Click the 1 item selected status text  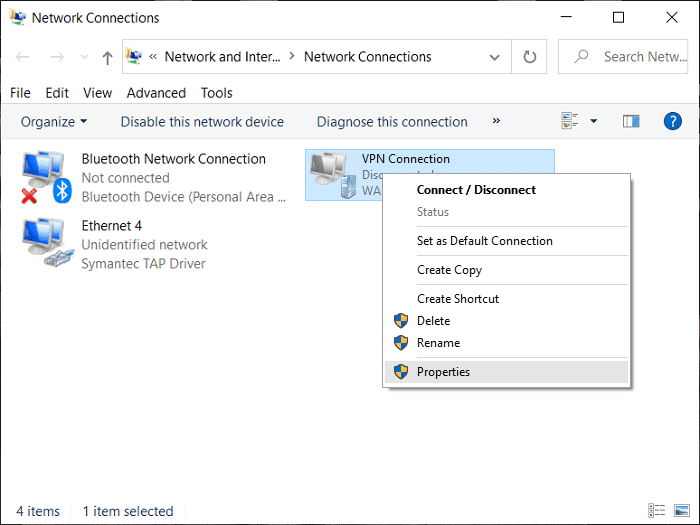click(x=128, y=511)
